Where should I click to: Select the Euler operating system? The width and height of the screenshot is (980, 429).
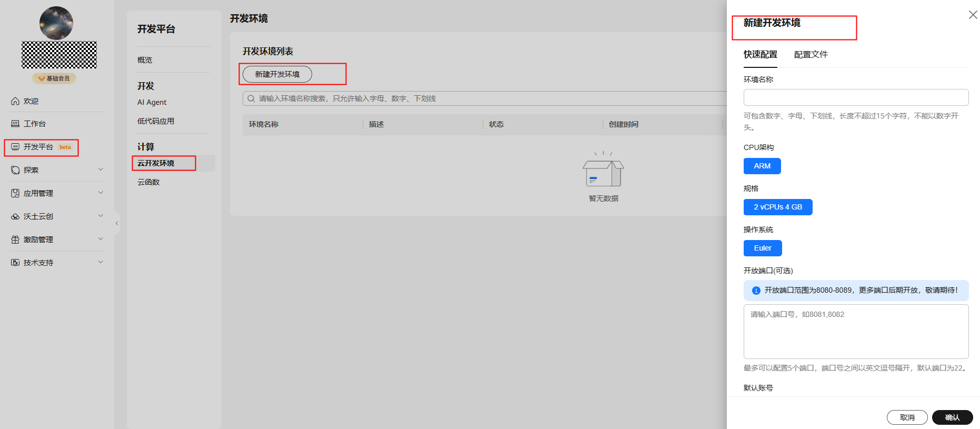coord(763,248)
